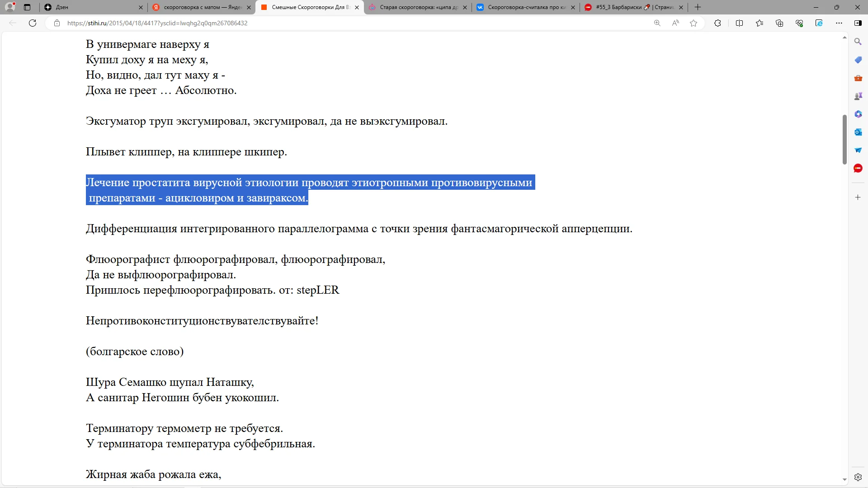Open the profile account menu

click(x=10, y=7)
